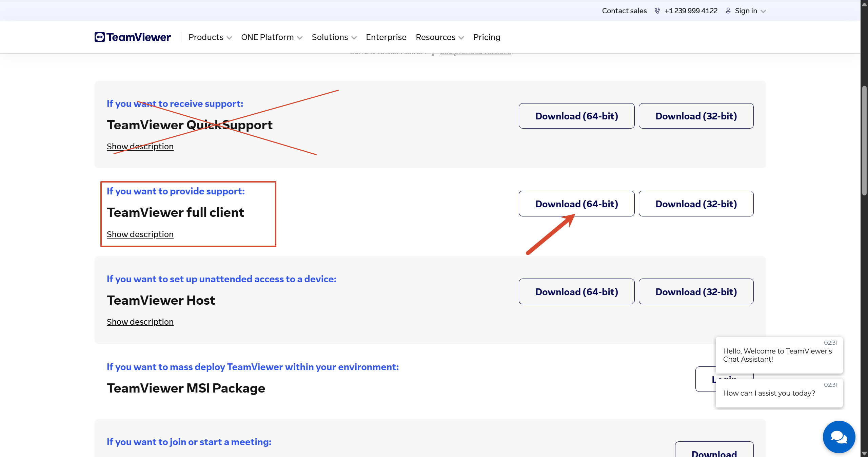Show description for TeamViewer QuickSupport
868x457 pixels.
(140, 146)
